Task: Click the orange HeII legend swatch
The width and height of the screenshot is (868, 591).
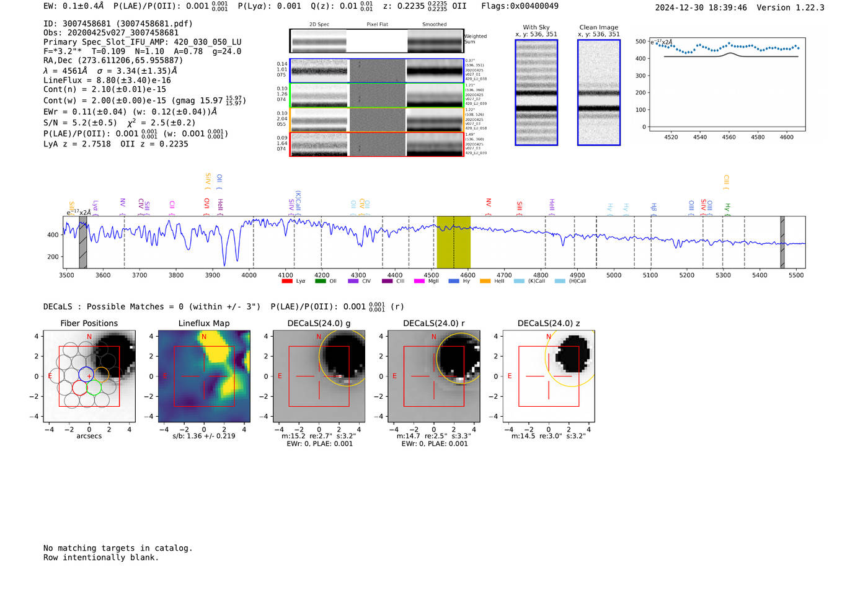Action: point(485,281)
